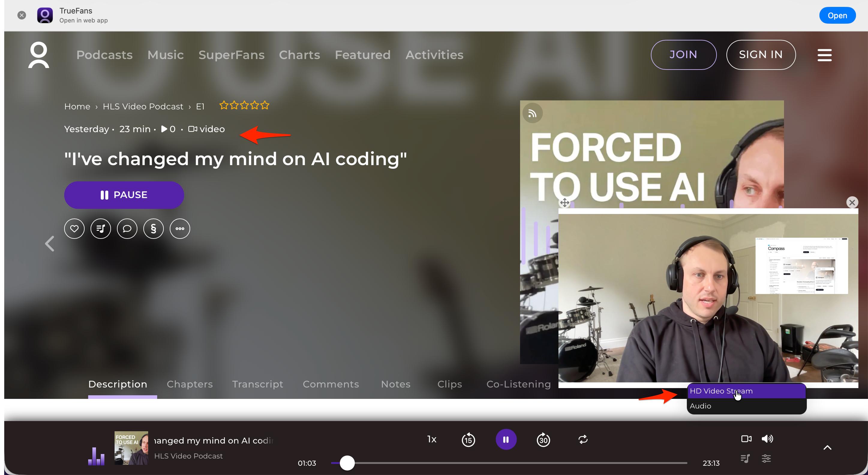Switch to the Description tab
Image resolution: width=868 pixels, height=475 pixels.
click(x=118, y=384)
